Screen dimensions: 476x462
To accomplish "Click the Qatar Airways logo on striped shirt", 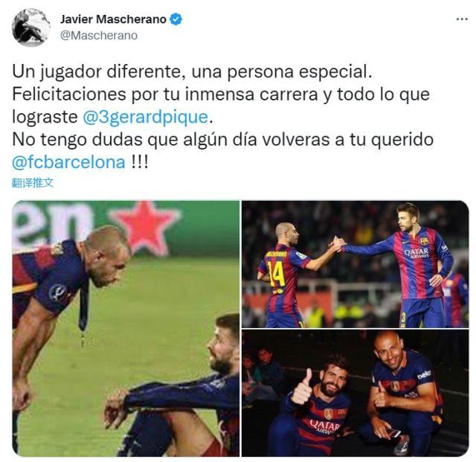I will (x=416, y=253).
